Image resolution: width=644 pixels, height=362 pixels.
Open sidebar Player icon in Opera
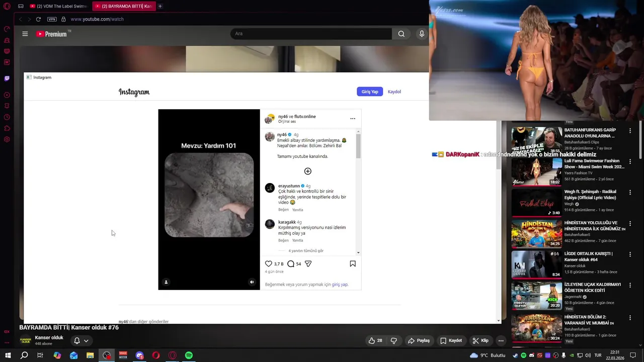[x=7, y=95]
